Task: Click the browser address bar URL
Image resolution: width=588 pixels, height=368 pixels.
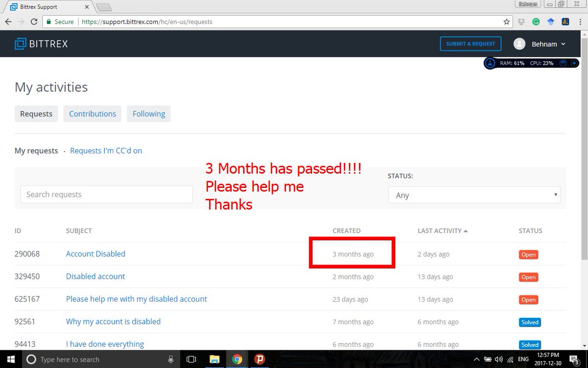Action: point(147,22)
